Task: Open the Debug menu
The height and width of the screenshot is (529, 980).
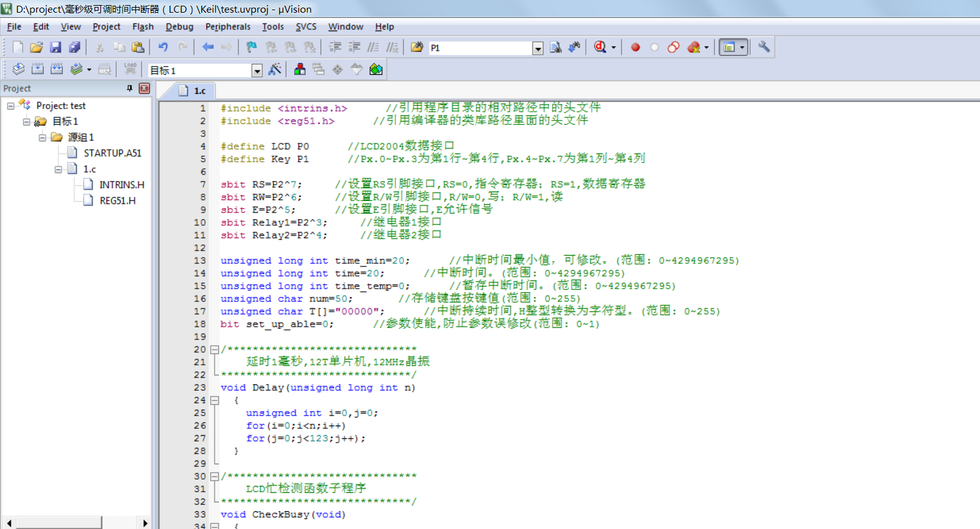Action: [x=180, y=27]
